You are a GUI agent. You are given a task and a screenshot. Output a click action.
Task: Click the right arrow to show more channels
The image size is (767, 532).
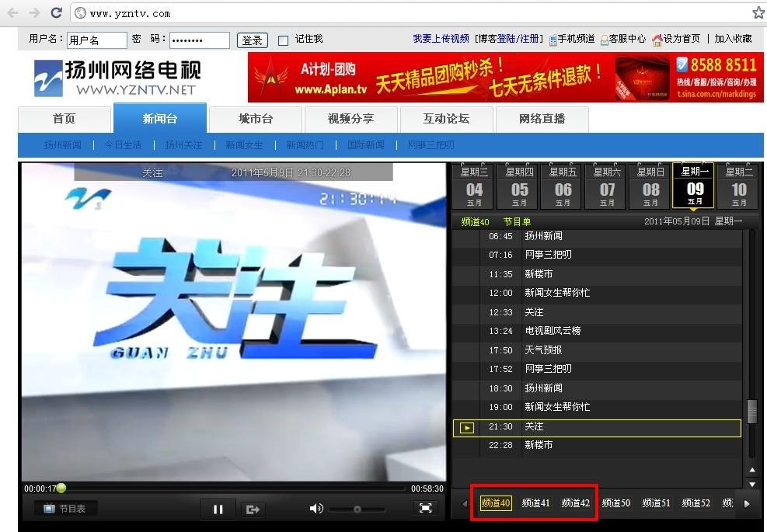pyautogui.click(x=747, y=502)
